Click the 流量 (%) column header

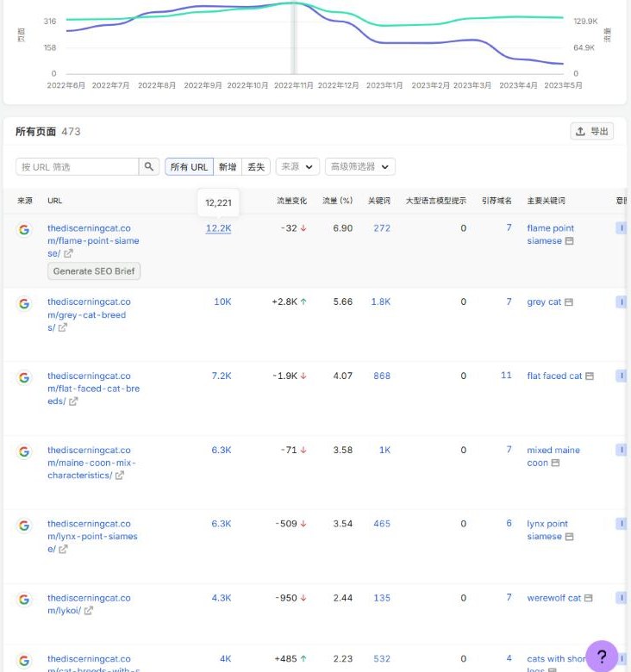point(338,201)
